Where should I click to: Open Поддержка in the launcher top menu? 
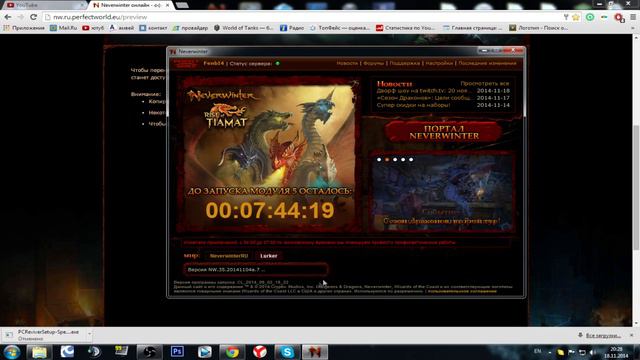click(x=404, y=63)
